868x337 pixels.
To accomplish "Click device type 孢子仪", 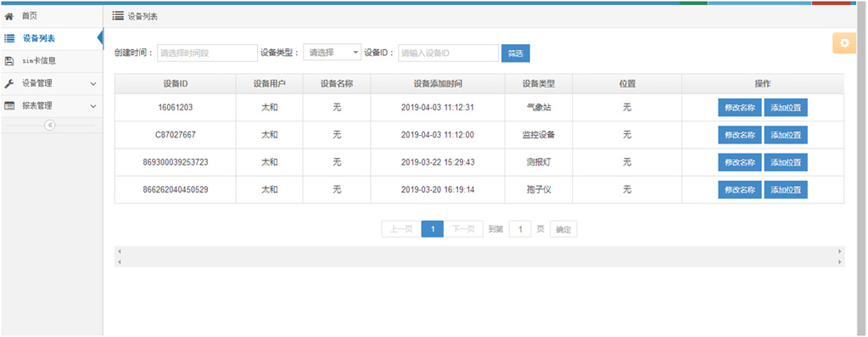I will click(539, 190).
